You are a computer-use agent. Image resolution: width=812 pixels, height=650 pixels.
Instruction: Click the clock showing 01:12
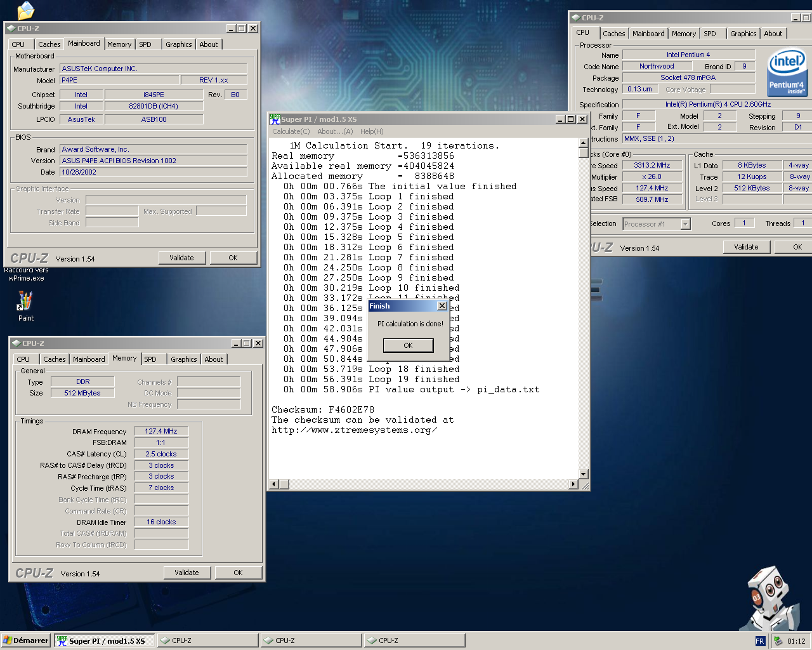(x=796, y=641)
